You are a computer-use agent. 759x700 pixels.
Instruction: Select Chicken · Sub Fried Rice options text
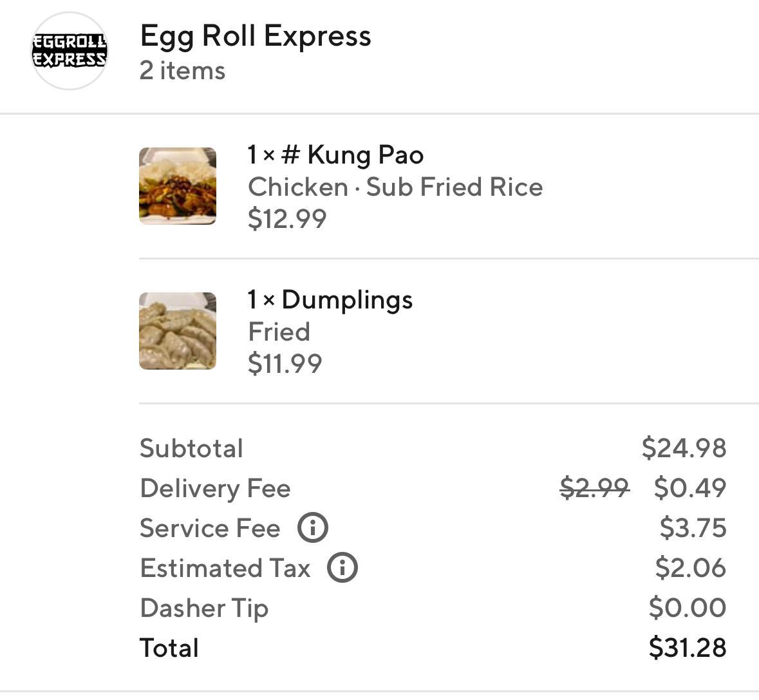click(x=395, y=187)
